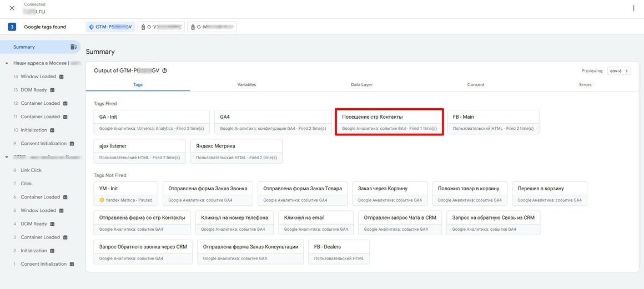Open the three-dot more options menu
The image size is (644, 289).
(x=634, y=8)
